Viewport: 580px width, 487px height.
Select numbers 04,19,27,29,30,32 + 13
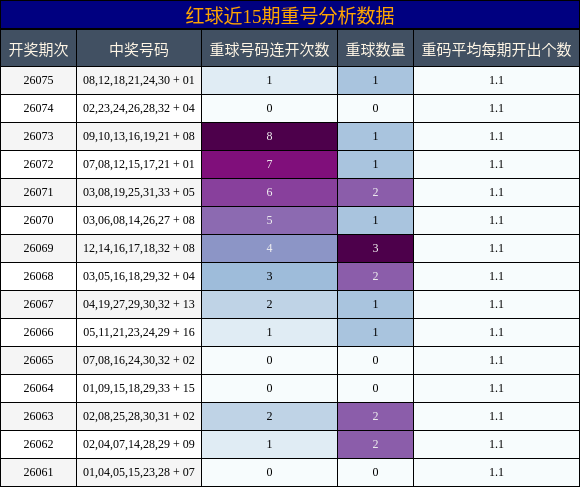(x=139, y=304)
